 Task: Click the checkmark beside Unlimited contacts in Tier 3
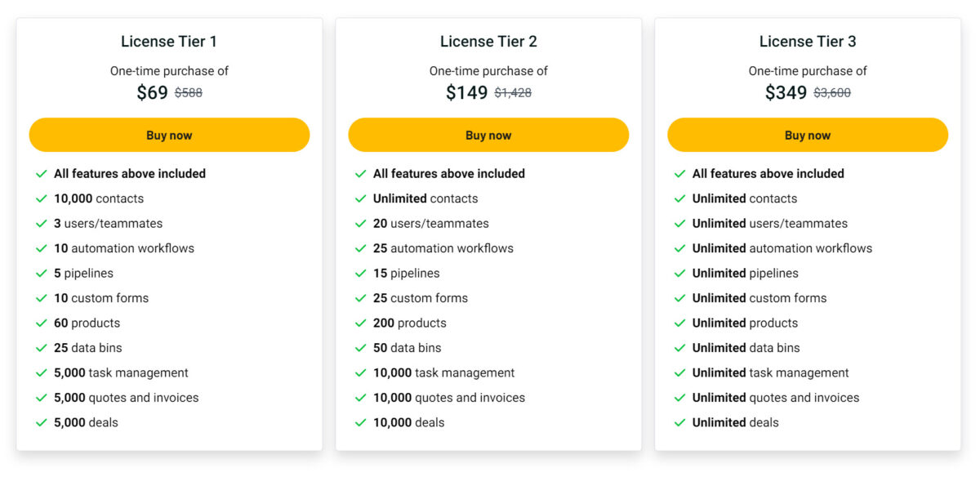click(x=679, y=198)
